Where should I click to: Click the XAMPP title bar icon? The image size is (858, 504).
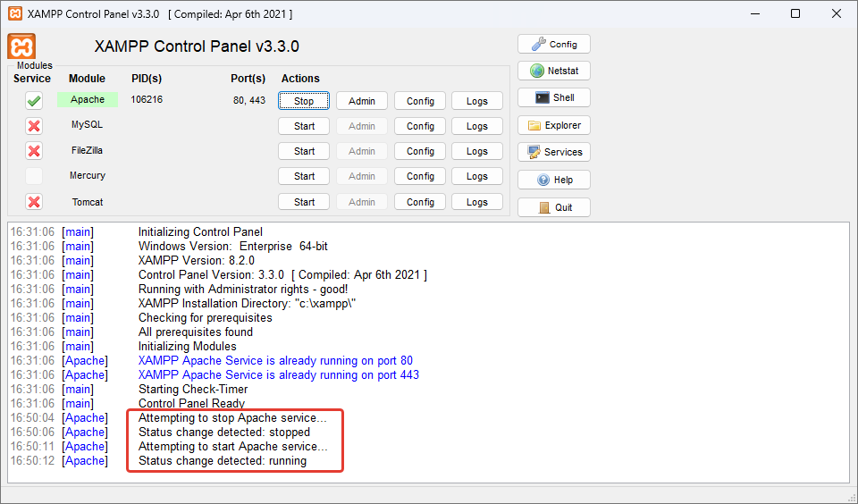coord(15,13)
